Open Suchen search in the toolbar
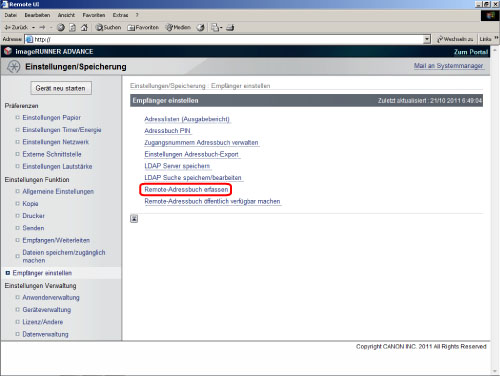The image size is (500, 376). pyautogui.click(x=108, y=27)
